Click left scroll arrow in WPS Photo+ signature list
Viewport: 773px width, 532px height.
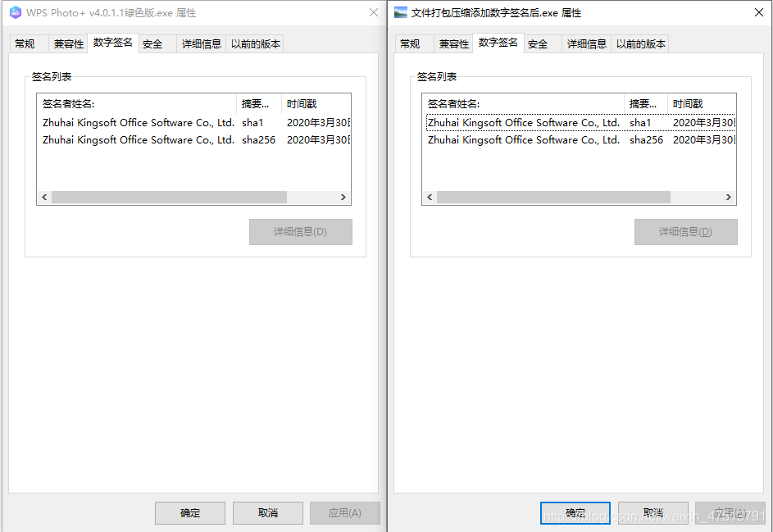click(x=44, y=198)
